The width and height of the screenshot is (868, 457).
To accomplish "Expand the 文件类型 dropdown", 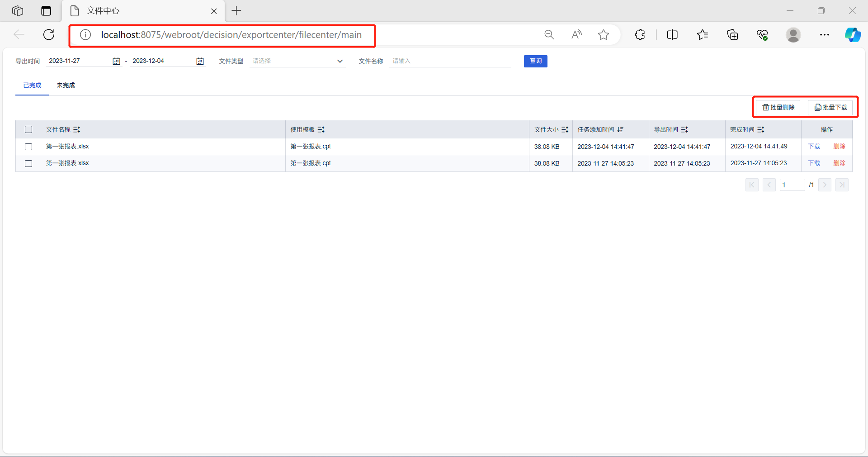I will (x=340, y=61).
